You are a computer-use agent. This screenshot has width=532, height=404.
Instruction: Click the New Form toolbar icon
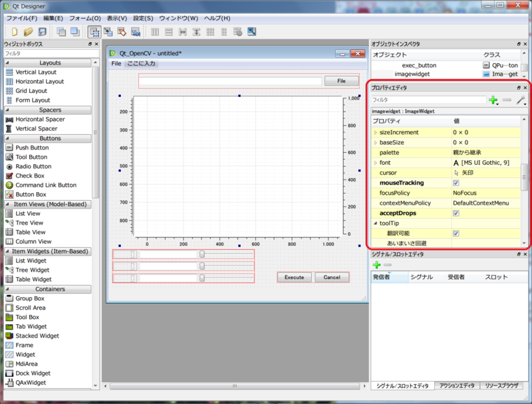(x=15, y=32)
